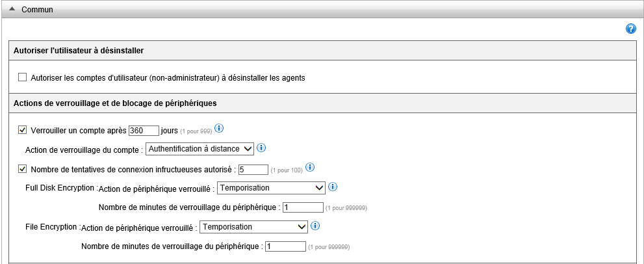The width and height of the screenshot is (644, 264).
Task: Open File Encryption Temporisation dropdown
Action: tap(253, 227)
